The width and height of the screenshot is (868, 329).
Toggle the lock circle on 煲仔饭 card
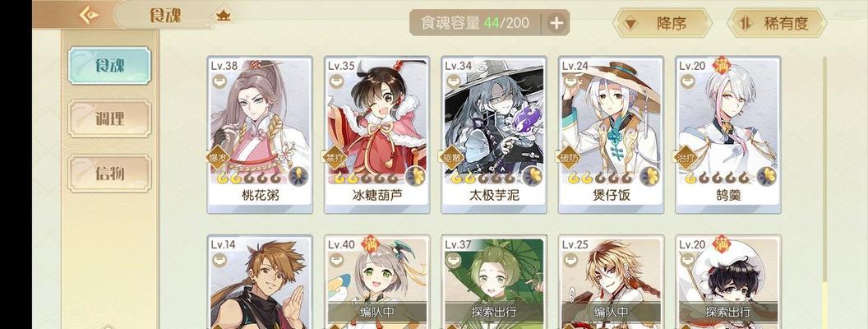570,81
